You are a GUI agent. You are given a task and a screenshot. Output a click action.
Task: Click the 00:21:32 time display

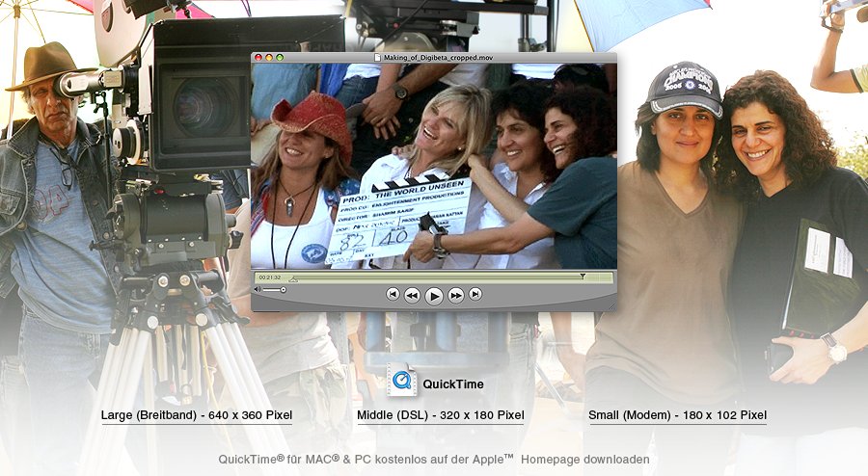pyautogui.click(x=269, y=278)
